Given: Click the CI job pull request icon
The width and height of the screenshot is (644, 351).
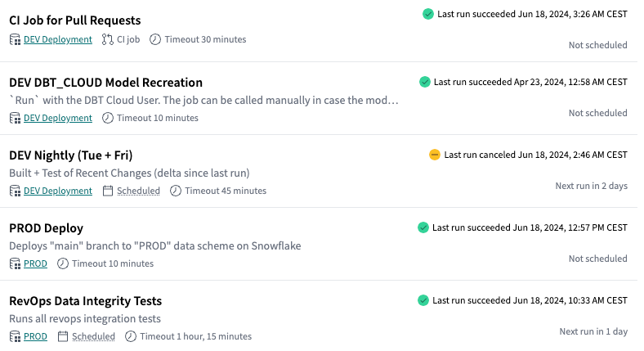Looking at the screenshot, I should [x=108, y=39].
